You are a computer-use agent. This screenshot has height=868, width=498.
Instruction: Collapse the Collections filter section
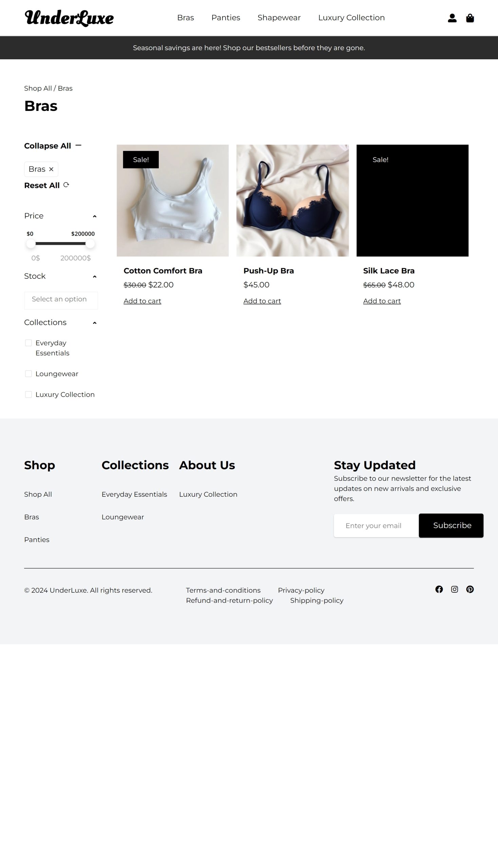(95, 323)
